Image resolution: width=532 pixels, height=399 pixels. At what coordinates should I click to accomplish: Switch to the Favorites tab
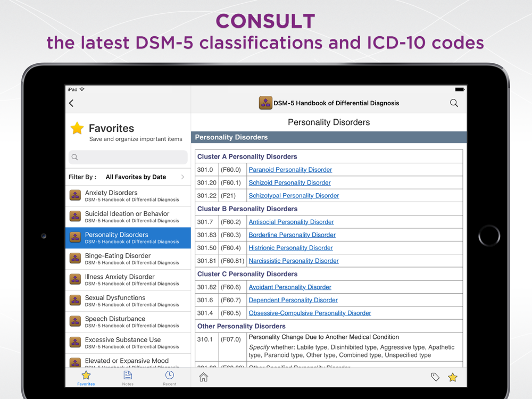pos(86,378)
